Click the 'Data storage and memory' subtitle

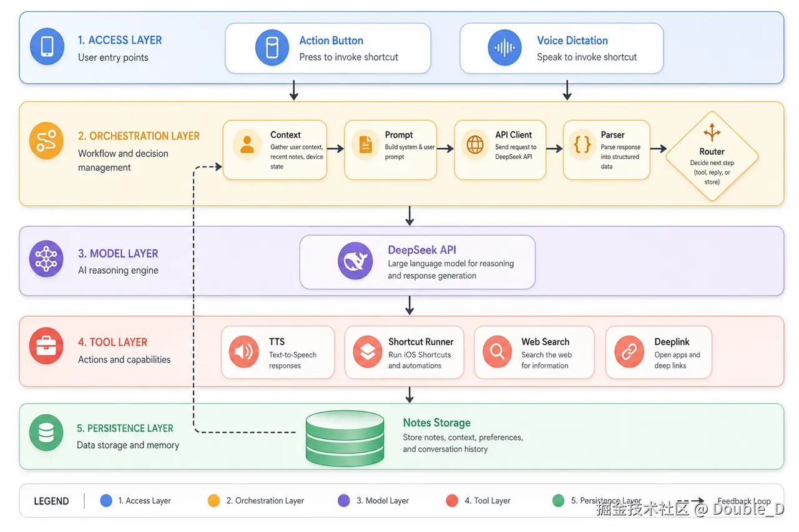128,445
